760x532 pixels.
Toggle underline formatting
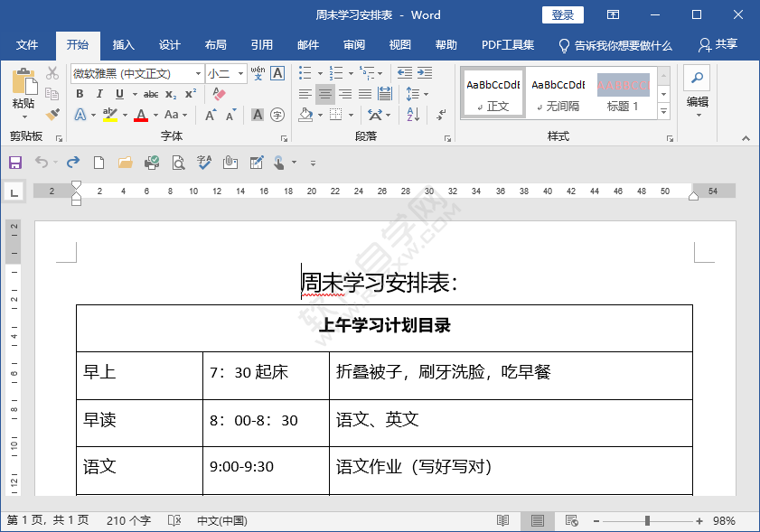tap(118, 93)
